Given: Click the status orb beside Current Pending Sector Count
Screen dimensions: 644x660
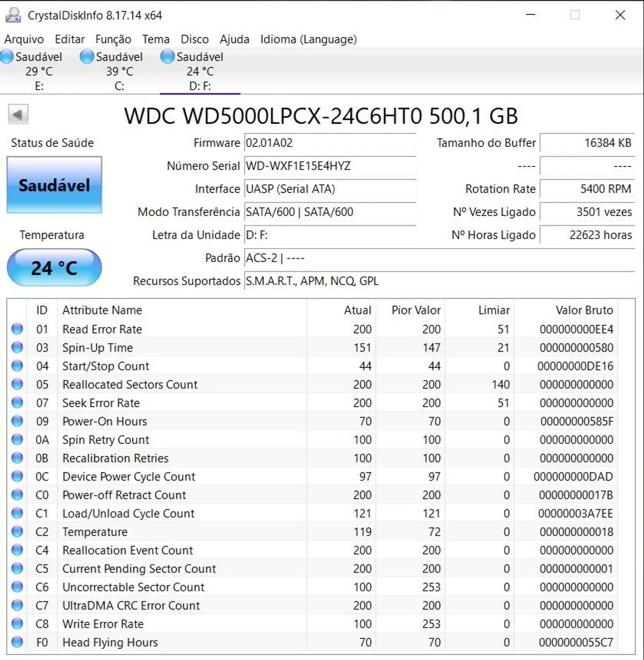Looking at the screenshot, I should [x=17, y=569].
